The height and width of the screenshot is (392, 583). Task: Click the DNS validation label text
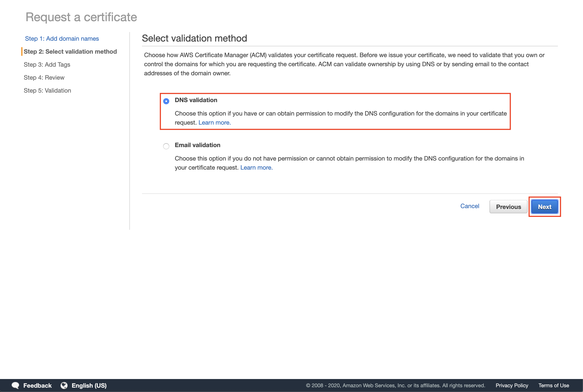[x=196, y=100]
